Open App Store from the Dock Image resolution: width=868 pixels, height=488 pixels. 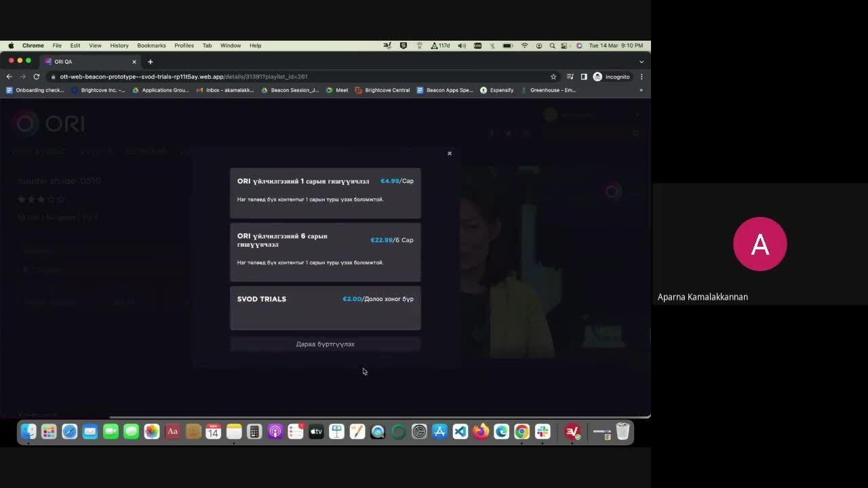(x=439, y=432)
